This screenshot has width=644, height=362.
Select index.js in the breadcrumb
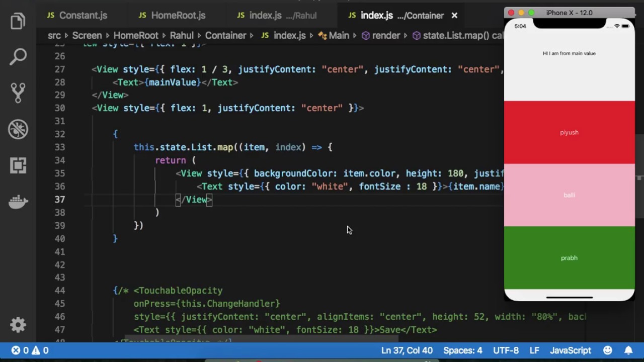point(284,36)
